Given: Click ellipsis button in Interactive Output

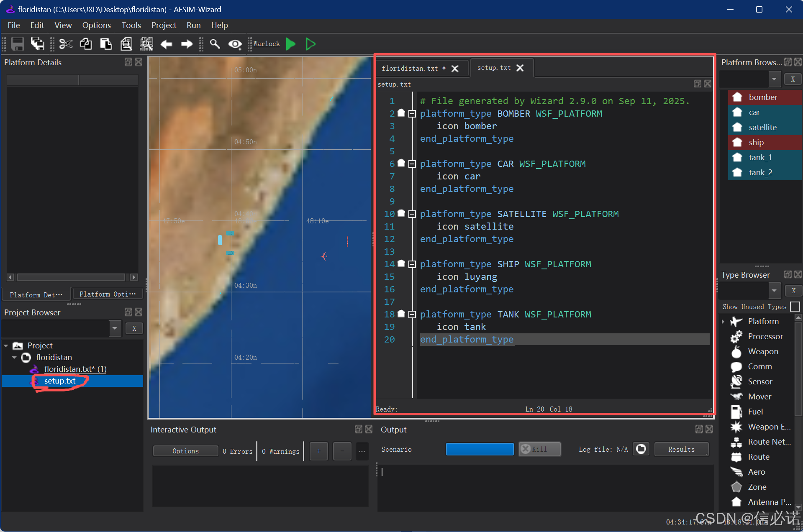Looking at the screenshot, I should coord(362,451).
